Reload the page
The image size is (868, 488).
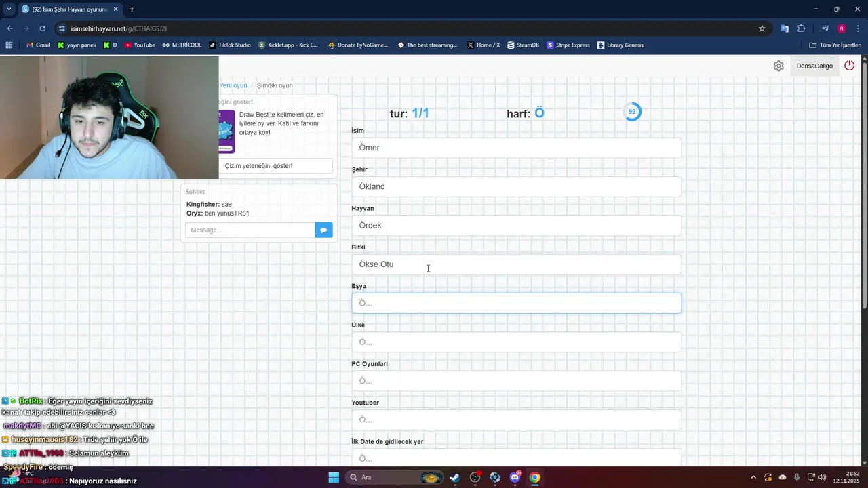click(42, 28)
